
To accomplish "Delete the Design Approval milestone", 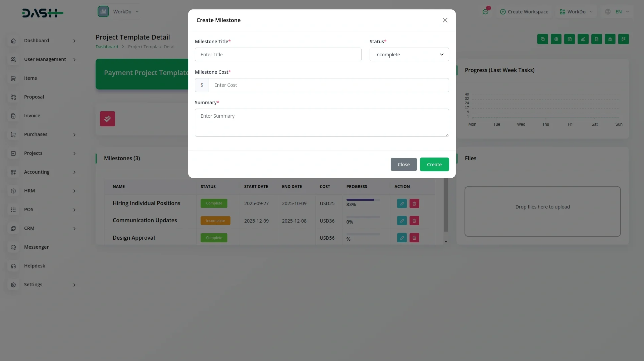I will pyautogui.click(x=414, y=238).
